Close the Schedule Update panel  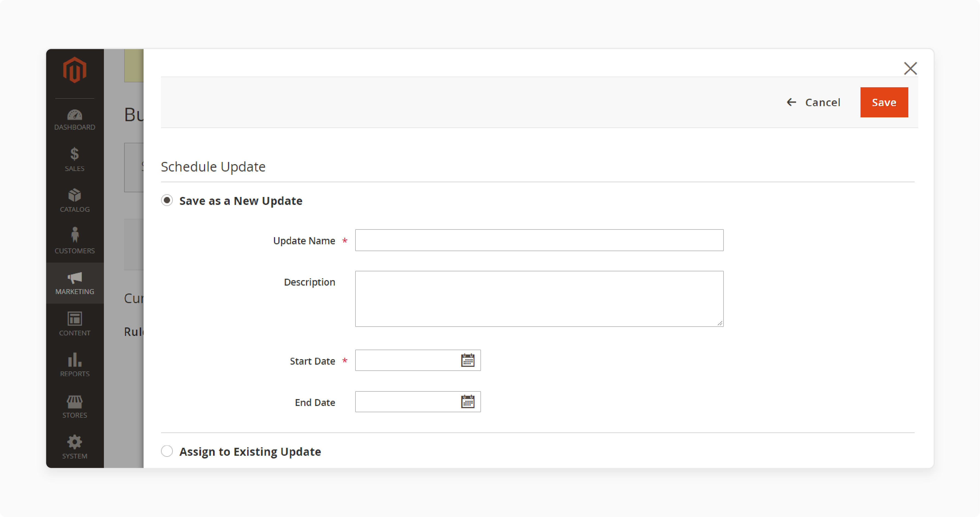(910, 69)
